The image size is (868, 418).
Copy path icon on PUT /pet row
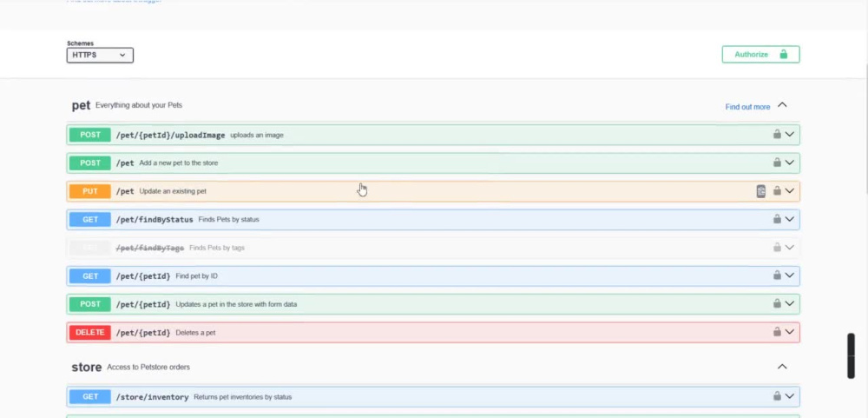coord(761,191)
